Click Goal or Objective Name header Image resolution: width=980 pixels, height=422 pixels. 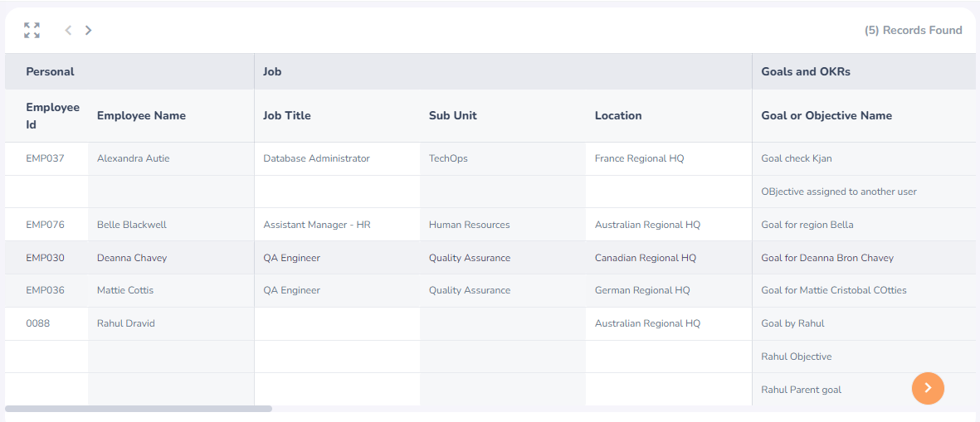coord(826,115)
